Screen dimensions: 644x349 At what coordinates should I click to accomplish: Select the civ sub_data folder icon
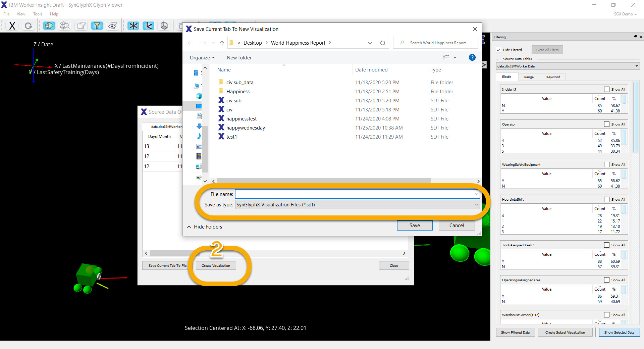click(221, 82)
